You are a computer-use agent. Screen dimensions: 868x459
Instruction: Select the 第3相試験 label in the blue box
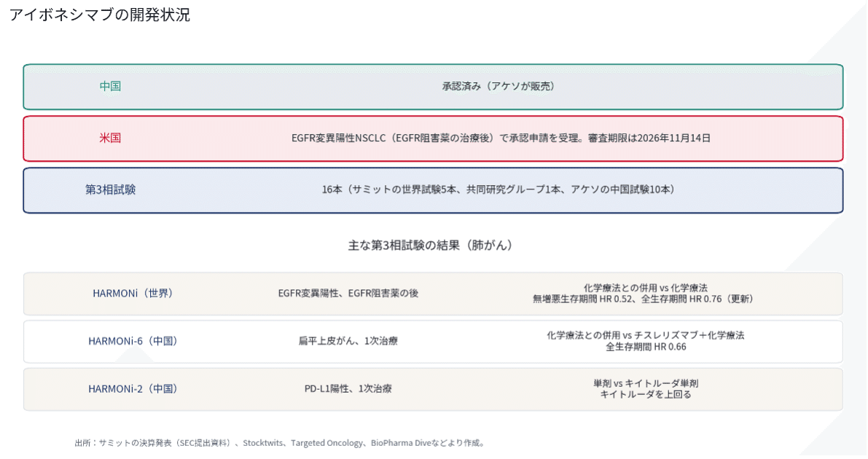click(x=110, y=189)
